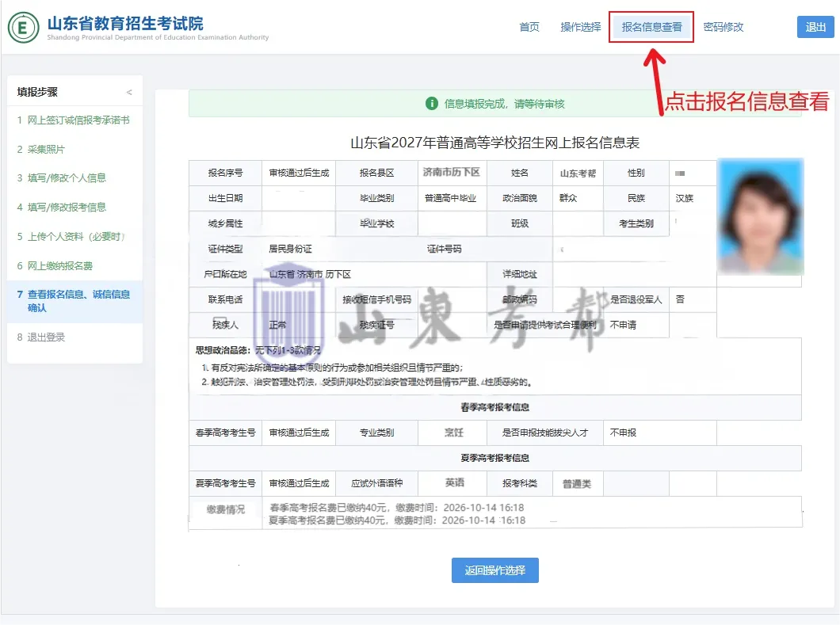The image size is (840, 625).
Task: Go to step 6 网上缴纳报名费
Action: coord(55,265)
